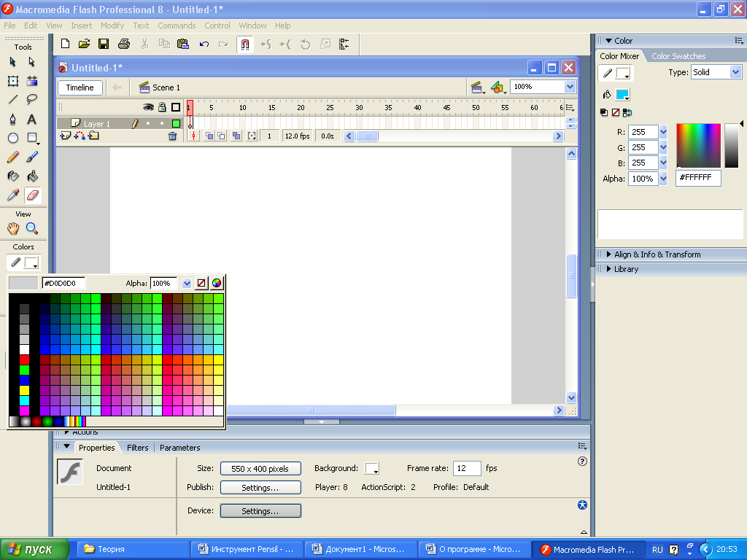Viewport: 747px width, 560px height.
Task: Click the Print toolbar icon
Action: click(124, 44)
